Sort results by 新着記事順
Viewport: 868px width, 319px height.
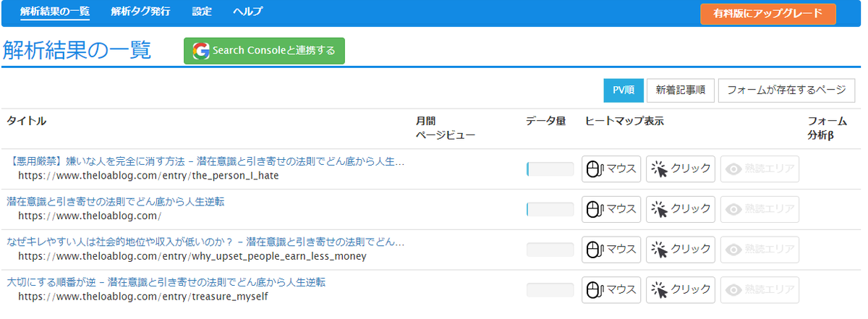(x=681, y=90)
